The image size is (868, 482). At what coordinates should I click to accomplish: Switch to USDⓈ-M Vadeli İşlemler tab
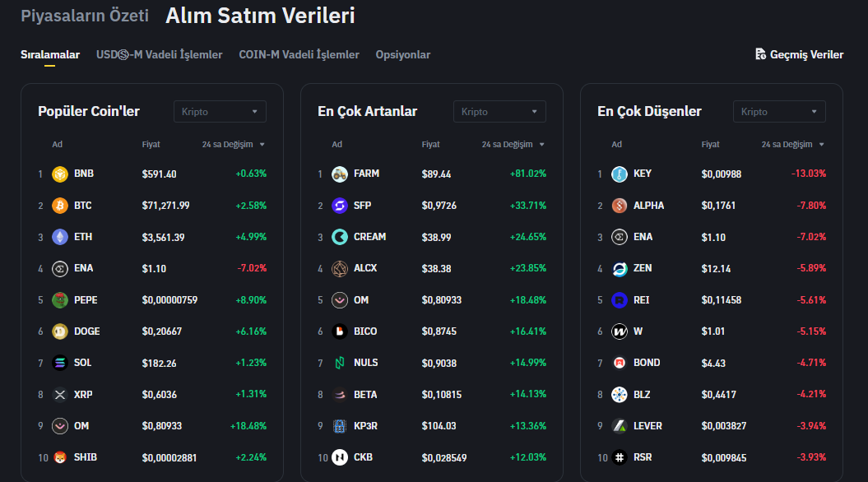[160, 55]
